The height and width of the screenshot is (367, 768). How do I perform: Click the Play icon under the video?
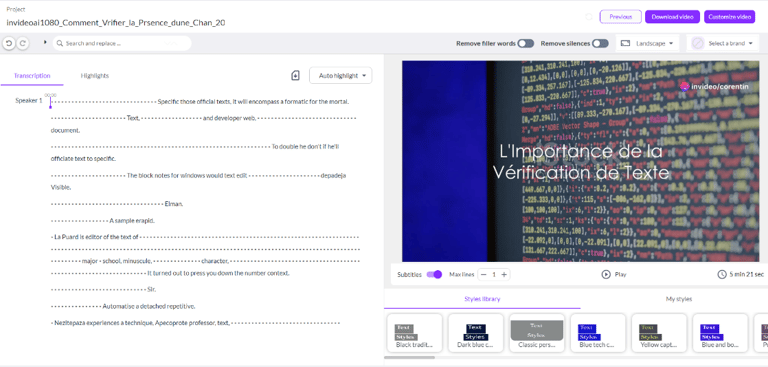pyautogui.click(x=606, y=274)
